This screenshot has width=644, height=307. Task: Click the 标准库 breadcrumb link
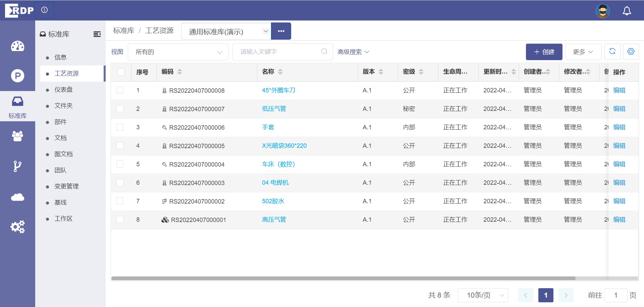click(124, 31)
